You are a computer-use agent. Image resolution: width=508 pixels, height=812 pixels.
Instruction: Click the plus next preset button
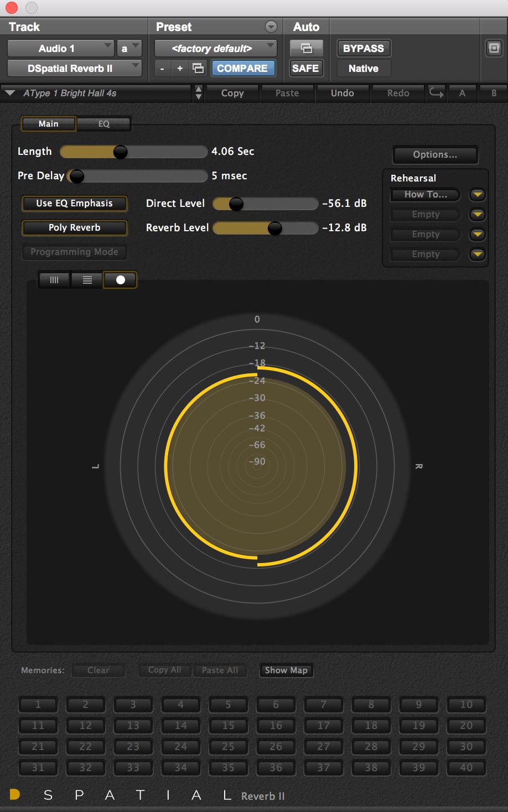pyautogui.click(x=180, y=69)
